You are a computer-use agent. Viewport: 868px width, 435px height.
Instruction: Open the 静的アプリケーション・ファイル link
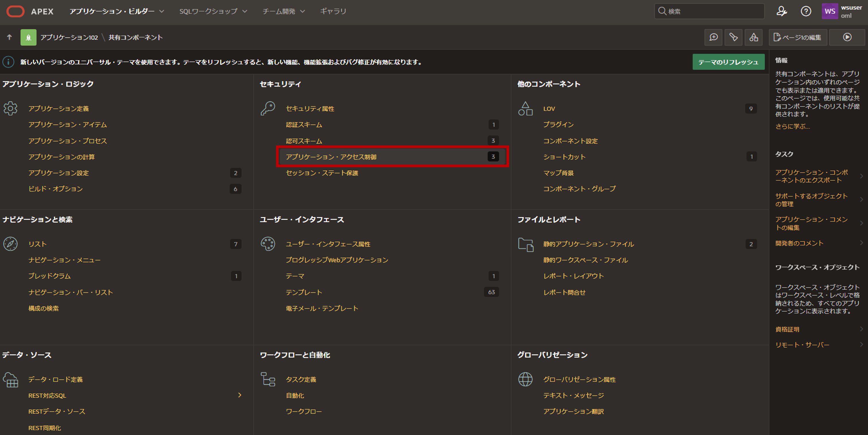(x=588, y=244)
